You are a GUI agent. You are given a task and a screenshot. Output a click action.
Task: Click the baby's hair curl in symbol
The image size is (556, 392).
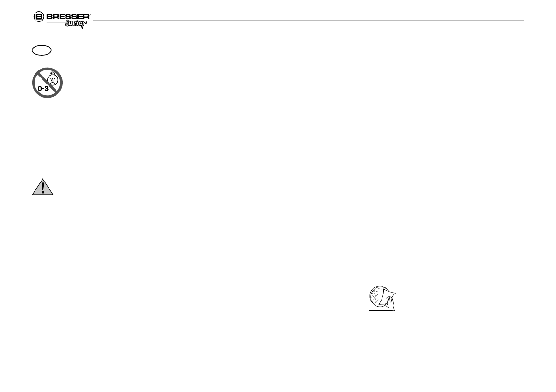[x=53, y=72]
